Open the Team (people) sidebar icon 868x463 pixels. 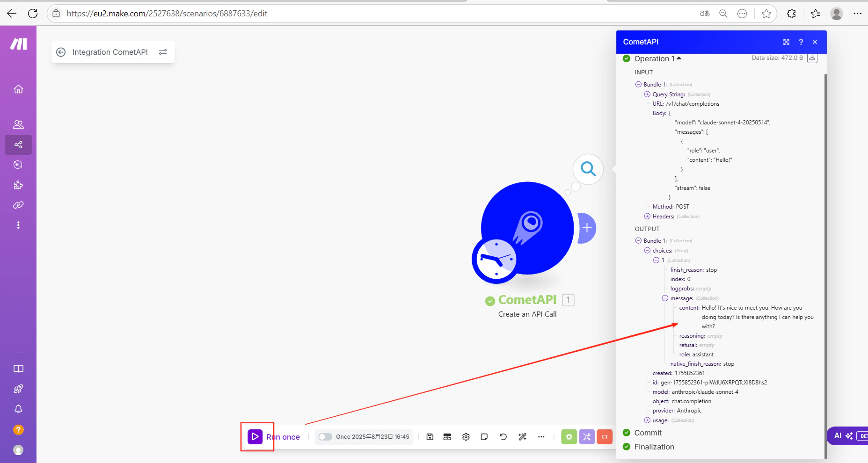tap(18, 124)
